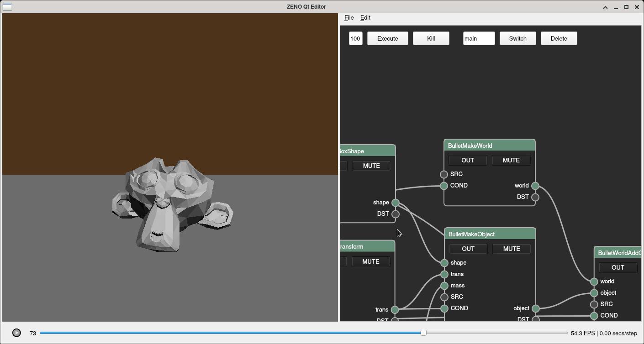Minimize the ZENO Qt Editor window

(616, 7)
